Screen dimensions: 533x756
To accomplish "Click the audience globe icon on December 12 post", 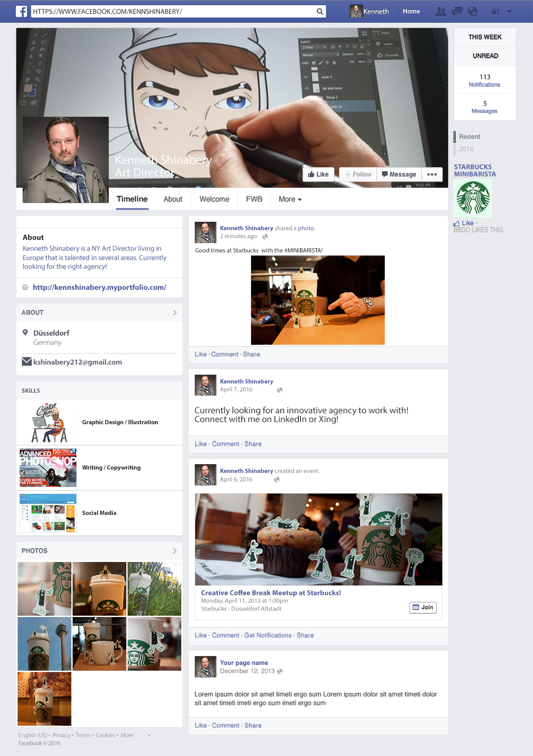I will [280, 671].
